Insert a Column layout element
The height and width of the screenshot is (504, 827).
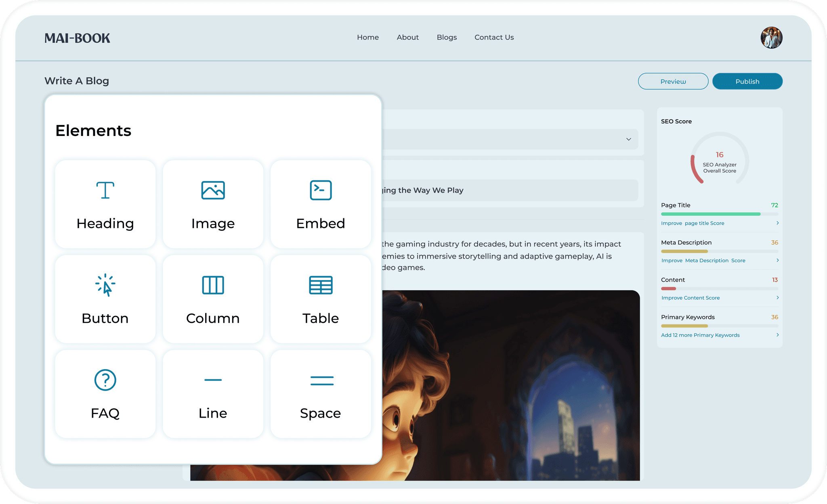[x=213, y=299]
